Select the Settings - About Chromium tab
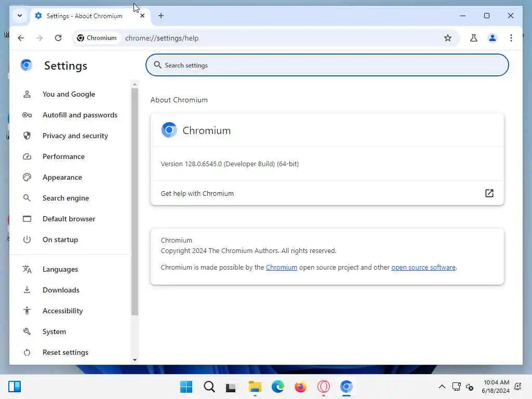The width and height of the screenshot is (532, 399). 84,16
